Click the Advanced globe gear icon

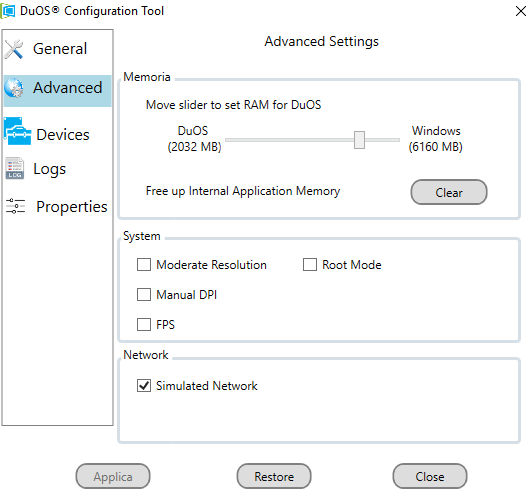tap(14, 88)
